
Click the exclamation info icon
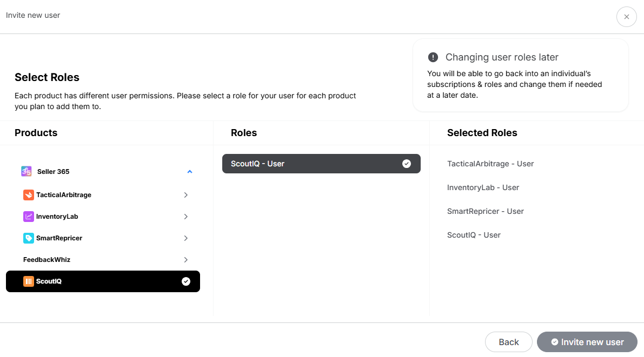point(433,57)
